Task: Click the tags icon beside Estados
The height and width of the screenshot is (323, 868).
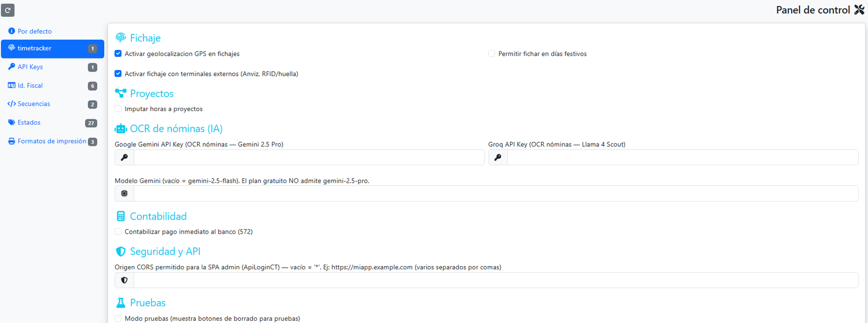Action: (x=11, y=122)
